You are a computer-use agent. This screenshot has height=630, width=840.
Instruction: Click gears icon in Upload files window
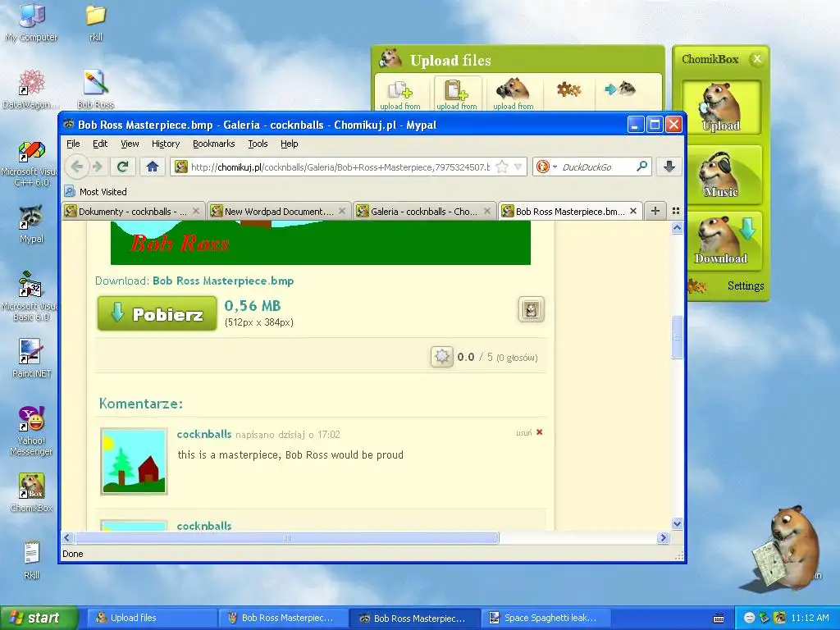click(568, 89)
